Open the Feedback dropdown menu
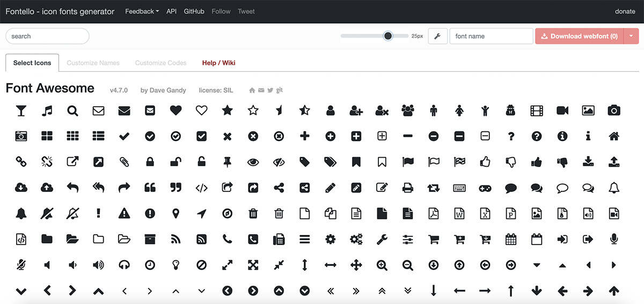This screenshot has height=304, width=644. point(142,11)
